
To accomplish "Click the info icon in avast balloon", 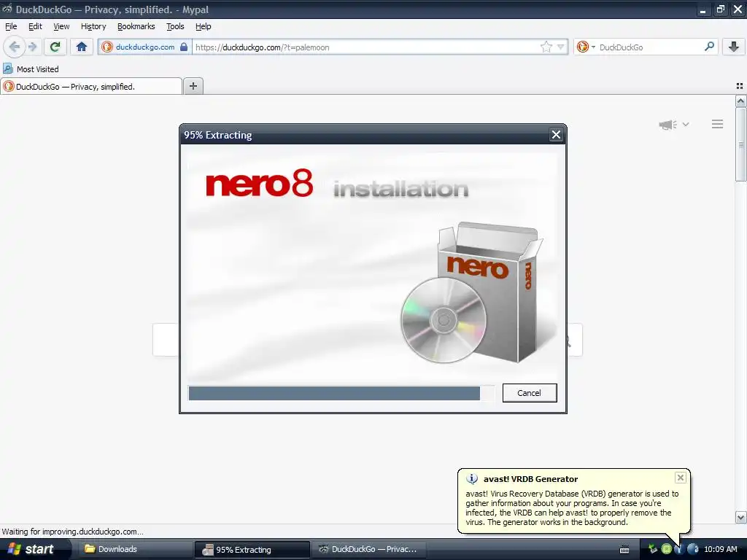I will [x=472, y=479].
